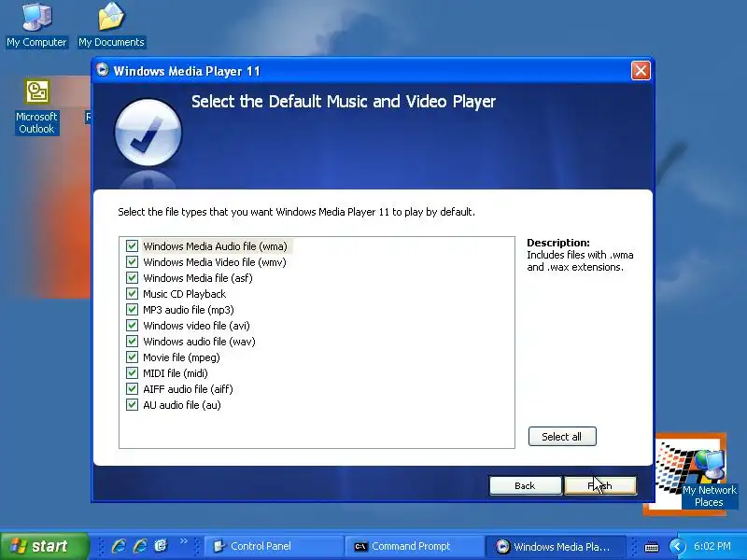Screen dimensions: 747x560
Task: Toggle Music CD Playback checkbox
Action: 132,294
